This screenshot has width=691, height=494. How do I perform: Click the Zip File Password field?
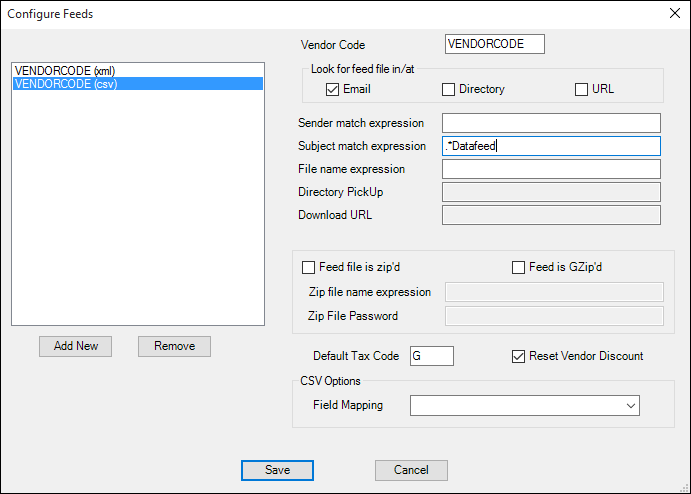pos(554,316)
